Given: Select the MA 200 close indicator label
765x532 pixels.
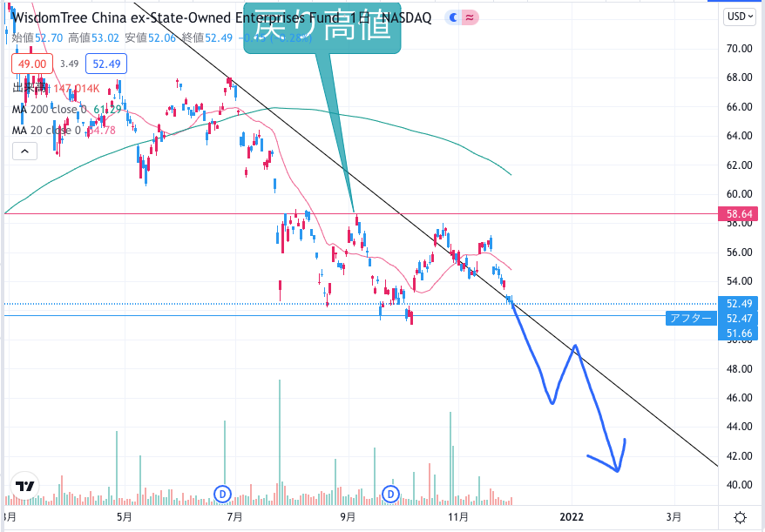Looking at the screenshot, I should tap(50, 109).
